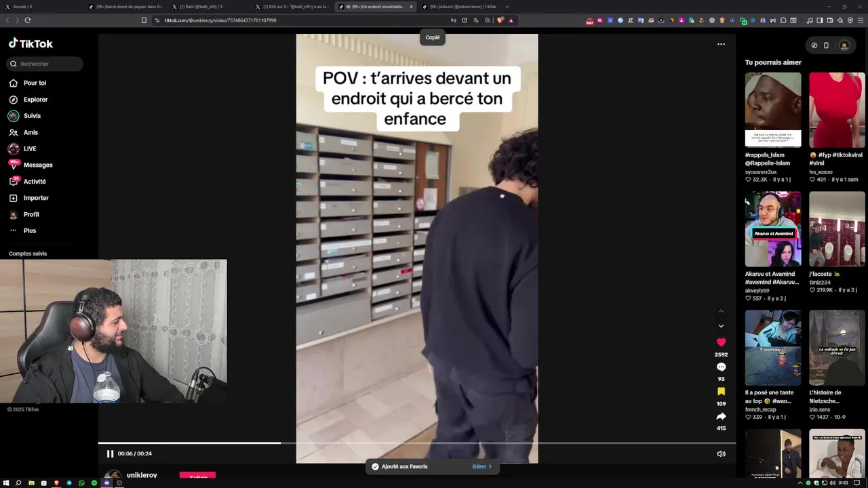868x488 pixels.
Task: Click Gérer in the favorites toast
Action: pyautogui.click(x=481, y=466)
